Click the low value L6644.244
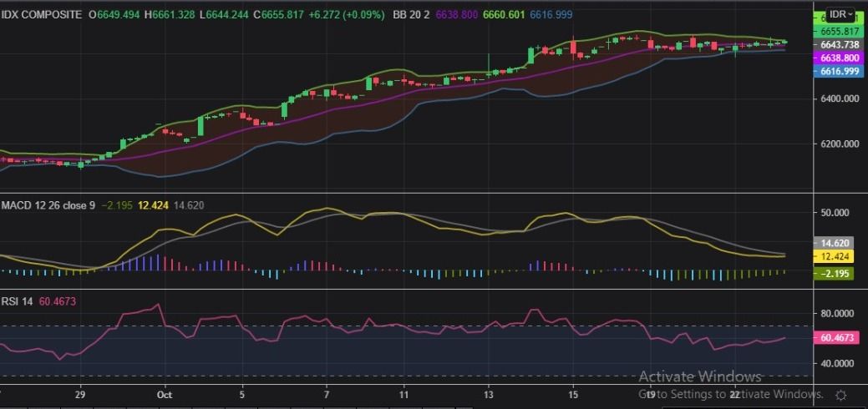868x409 pixels. (224, 16)
